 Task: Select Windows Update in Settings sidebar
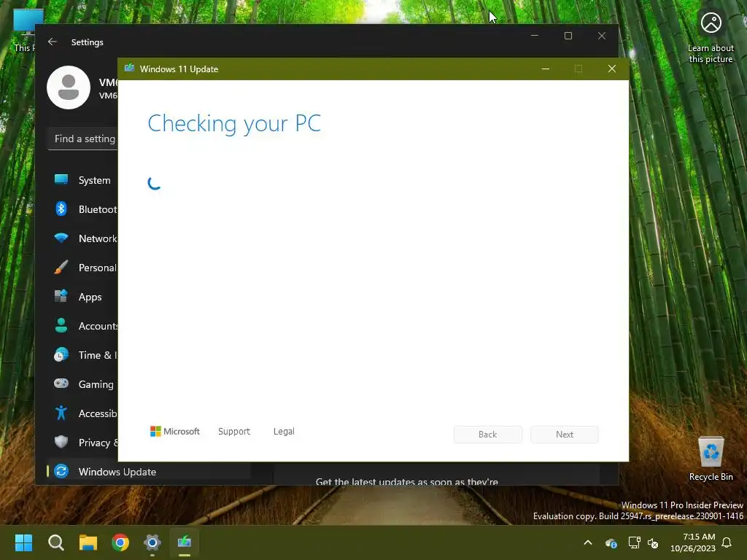[149, 472]
